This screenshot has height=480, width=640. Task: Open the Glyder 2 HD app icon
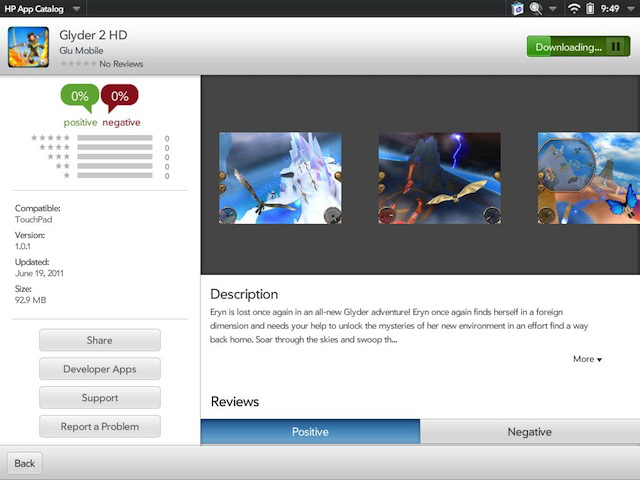(29, 47)
